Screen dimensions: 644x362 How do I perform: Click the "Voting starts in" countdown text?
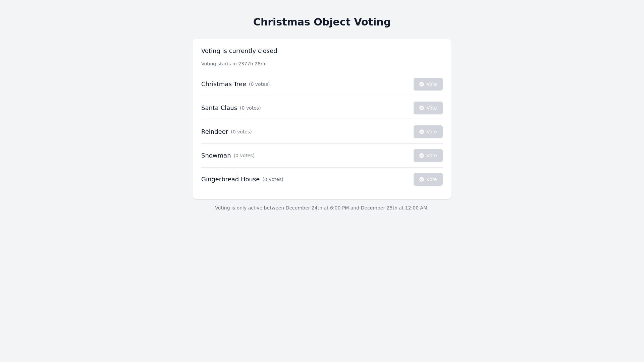click(233, 64)
